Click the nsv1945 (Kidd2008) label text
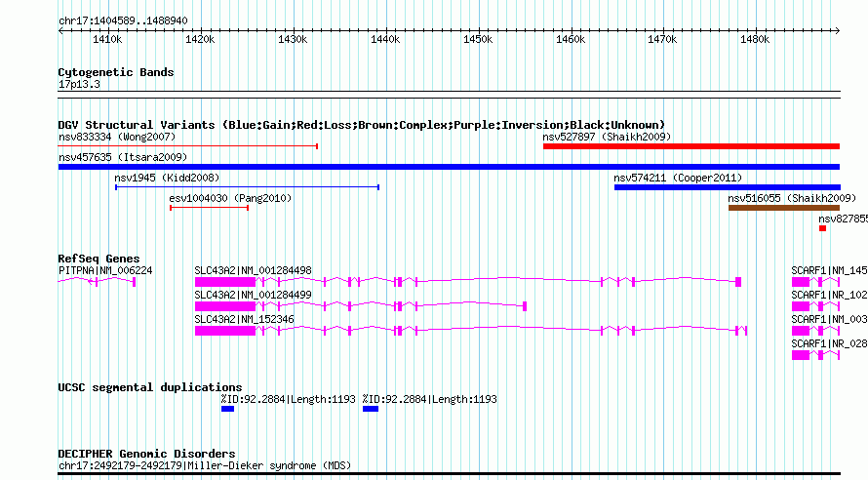Viewport: 868px width, 480px height. (x=167, y=178)
